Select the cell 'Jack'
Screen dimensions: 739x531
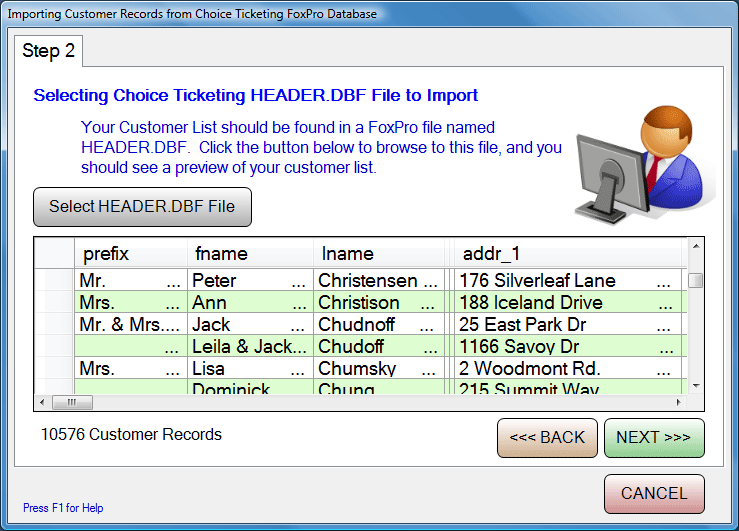[250, 325]
